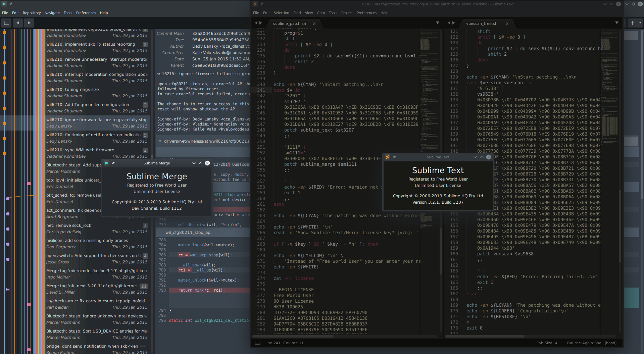Open Goto menu in Sublime Text

[x=321, y=13]
